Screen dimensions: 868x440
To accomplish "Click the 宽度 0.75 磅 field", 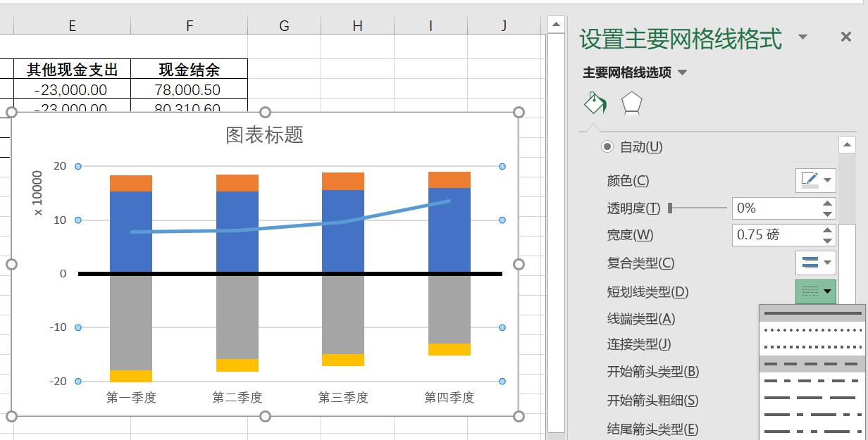I will click(776, 234).
